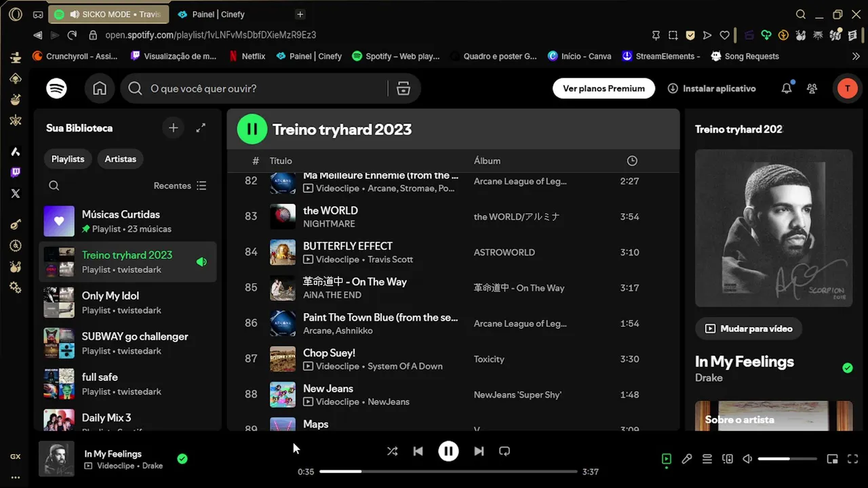Click Instalar aplicativo
This screenshot has width=868, height=488.
coord(711,89)
